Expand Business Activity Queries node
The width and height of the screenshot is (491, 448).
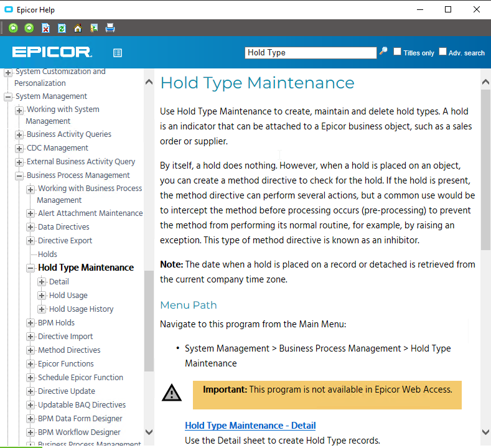click(x=19, y=134)
